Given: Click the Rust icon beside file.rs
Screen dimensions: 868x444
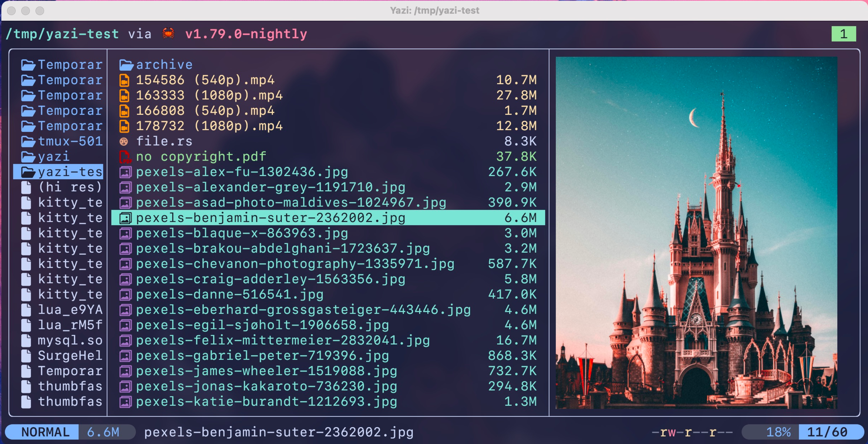Looking at the screenshot, I should tap(124, 142).
